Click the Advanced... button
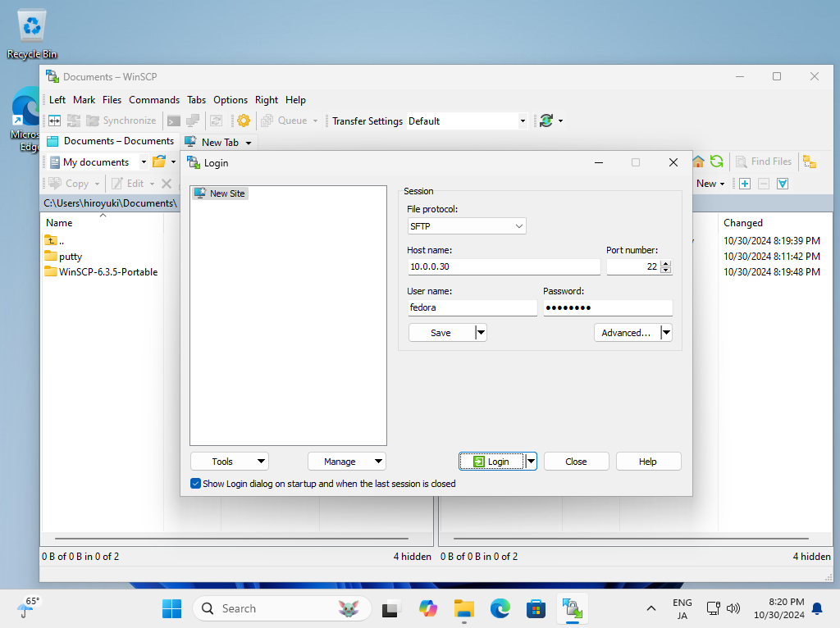Image resolution: width=840 pixels, height=628 pixels. [x=626, y=333]
